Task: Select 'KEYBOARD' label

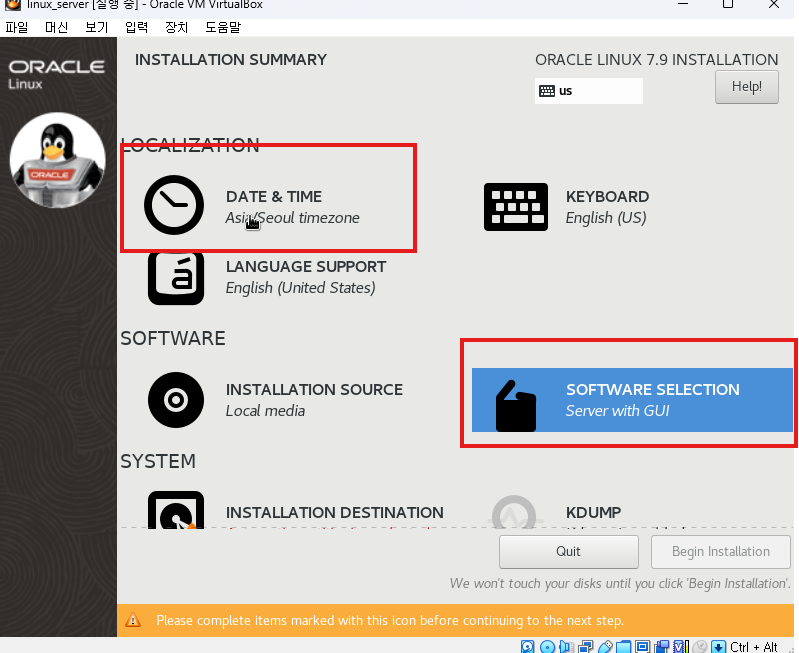Action: coord(607,197)
